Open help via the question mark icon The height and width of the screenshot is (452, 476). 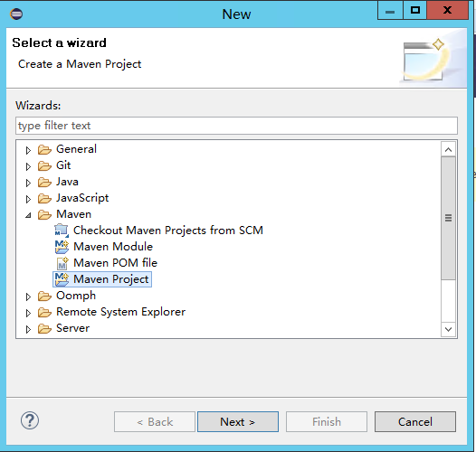coord(30,420)
